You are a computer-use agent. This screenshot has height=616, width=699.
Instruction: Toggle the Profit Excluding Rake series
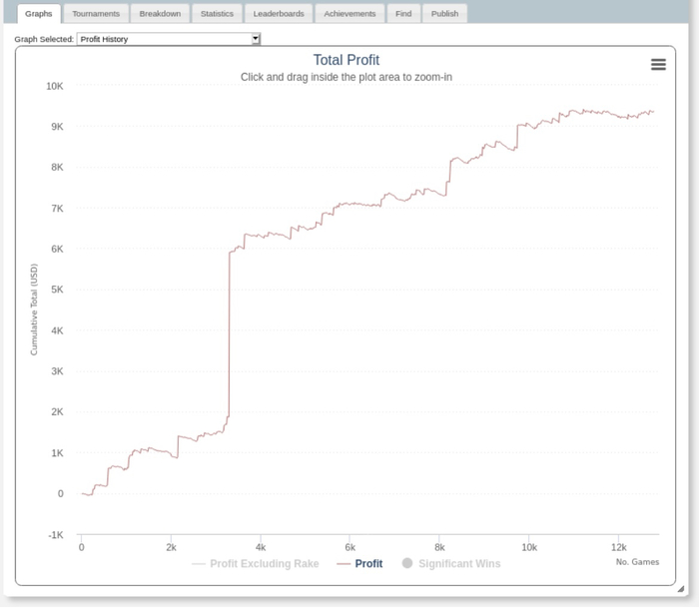click(x=256, y=564)
